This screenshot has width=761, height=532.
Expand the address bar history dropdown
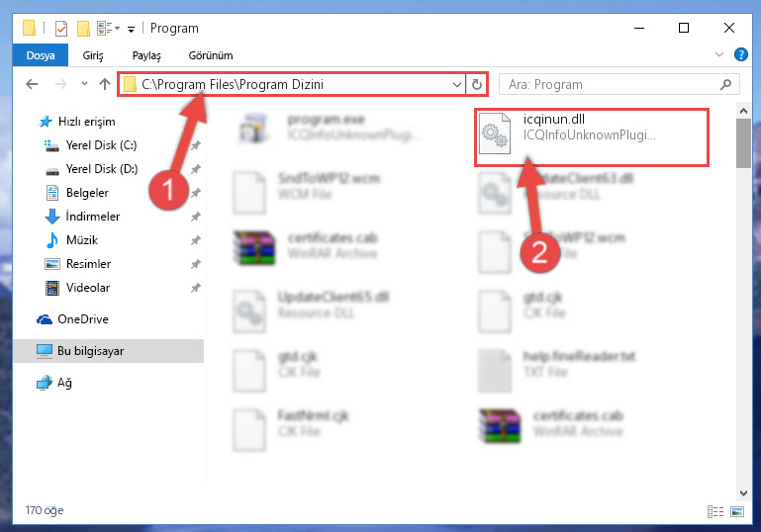[456, 84]
